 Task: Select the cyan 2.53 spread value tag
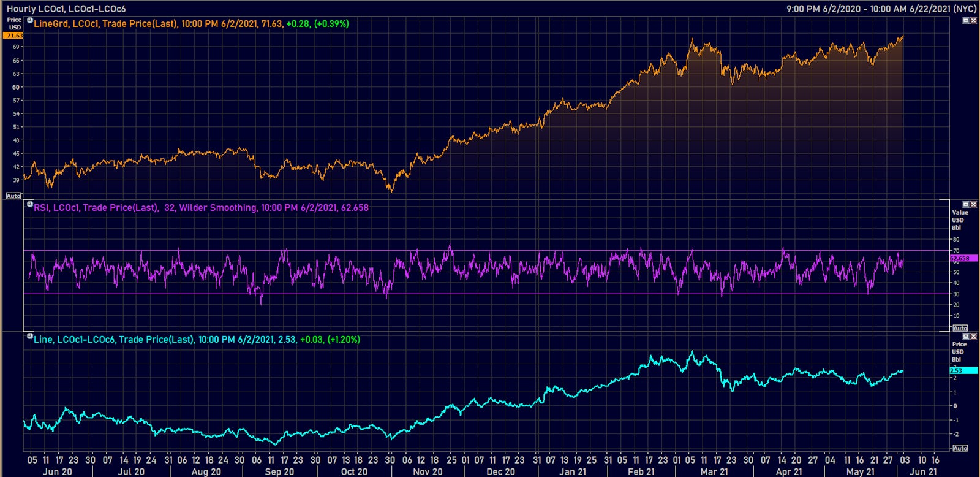(963, 370)
